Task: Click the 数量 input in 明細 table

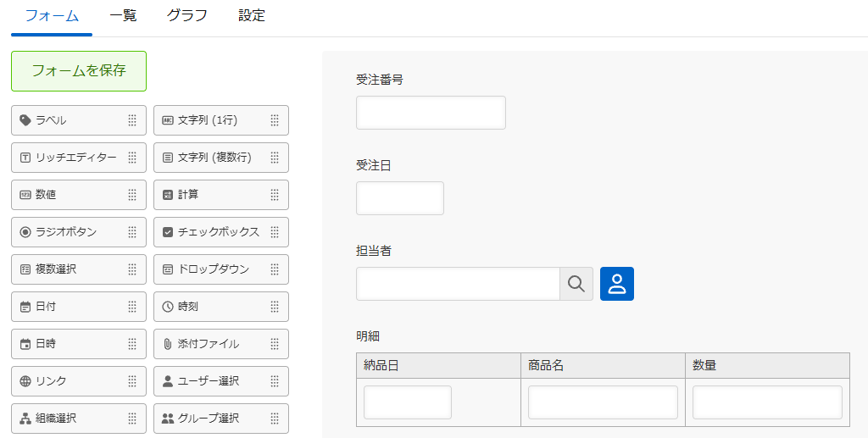Action: click(767, 402)
